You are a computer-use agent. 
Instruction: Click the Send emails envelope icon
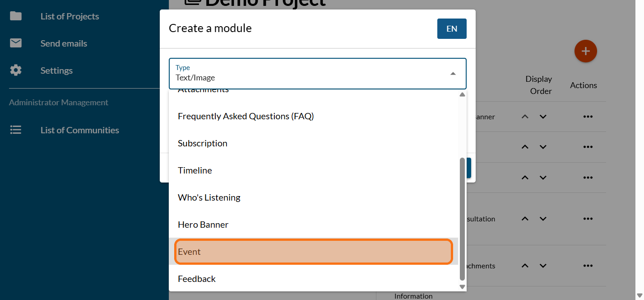16,43
